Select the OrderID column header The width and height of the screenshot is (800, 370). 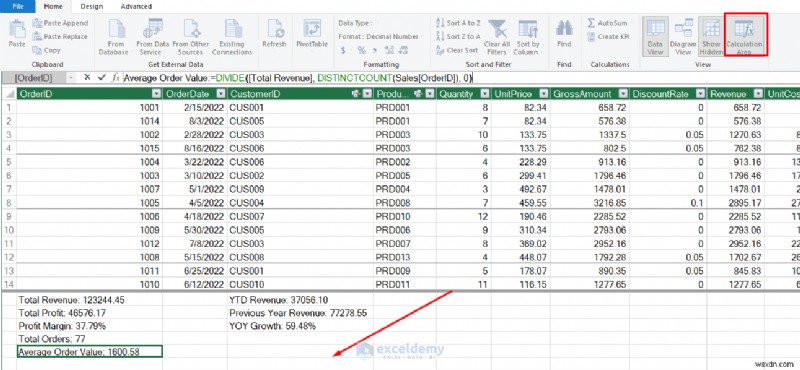click(x=89, y=94)
